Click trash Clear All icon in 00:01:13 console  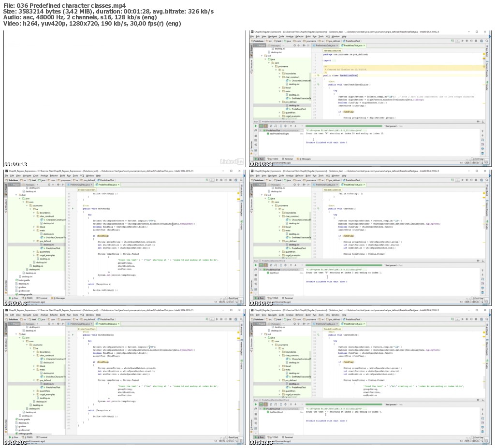coord(482,432)
